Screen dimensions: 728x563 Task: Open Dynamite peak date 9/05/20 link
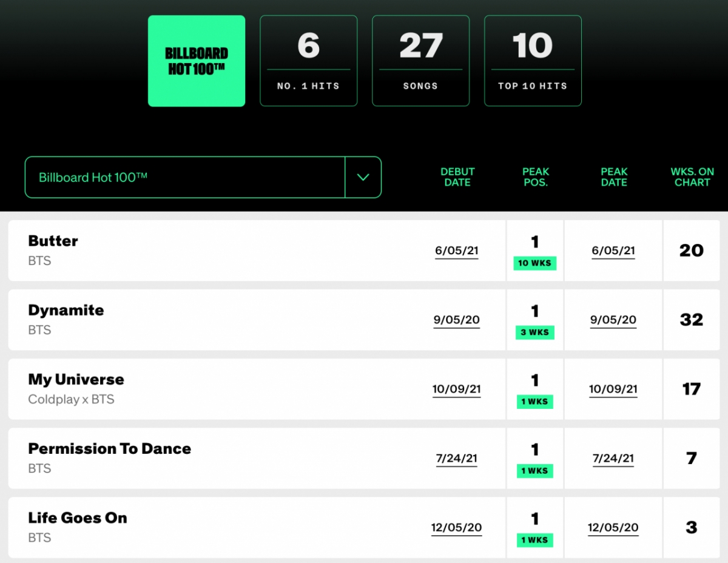click(x=613, y=320)
